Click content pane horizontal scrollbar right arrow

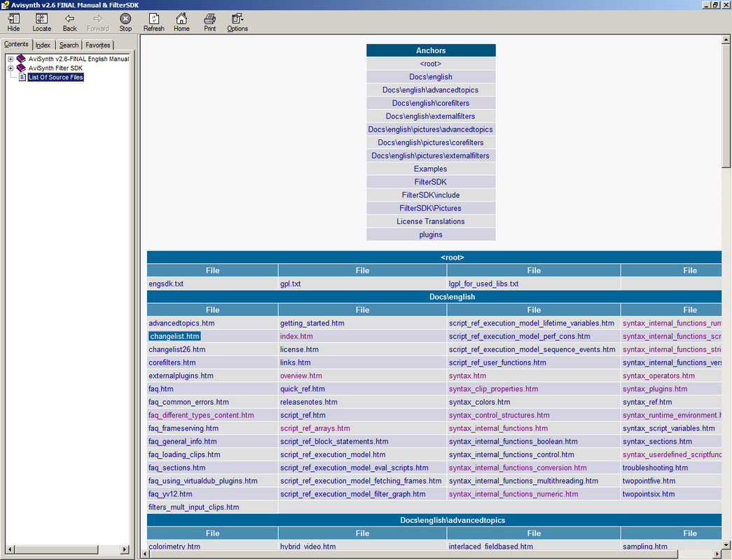(x=717, y=554)
